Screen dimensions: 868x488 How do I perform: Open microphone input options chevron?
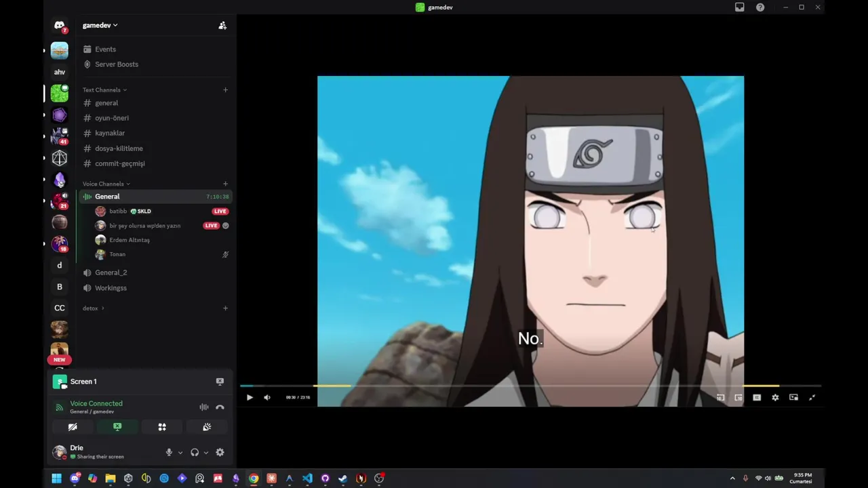[180, 452]
